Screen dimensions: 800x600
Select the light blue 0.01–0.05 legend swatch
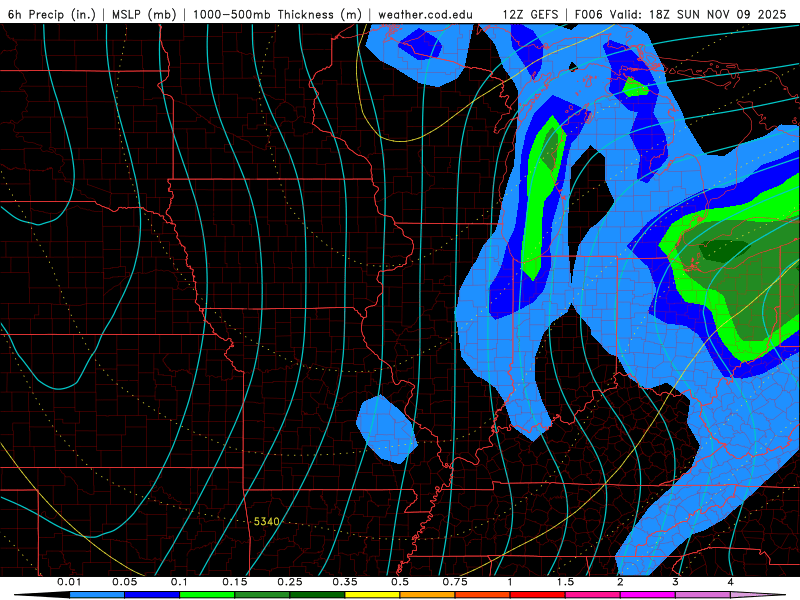[x=97, y=595]
